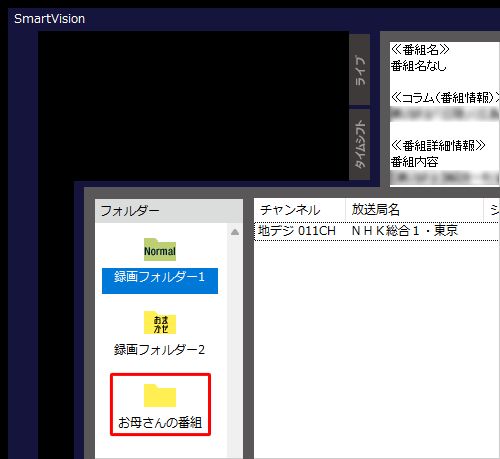This screenshot has width=500, height=459.
Task: Click the black video preview area
Action: [x=193, y=106]
